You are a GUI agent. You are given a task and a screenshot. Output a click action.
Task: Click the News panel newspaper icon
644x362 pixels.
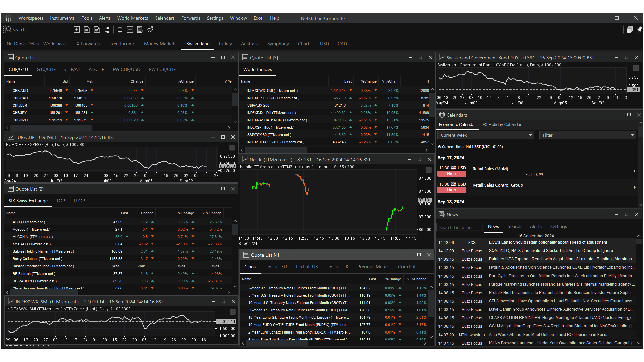442,214
